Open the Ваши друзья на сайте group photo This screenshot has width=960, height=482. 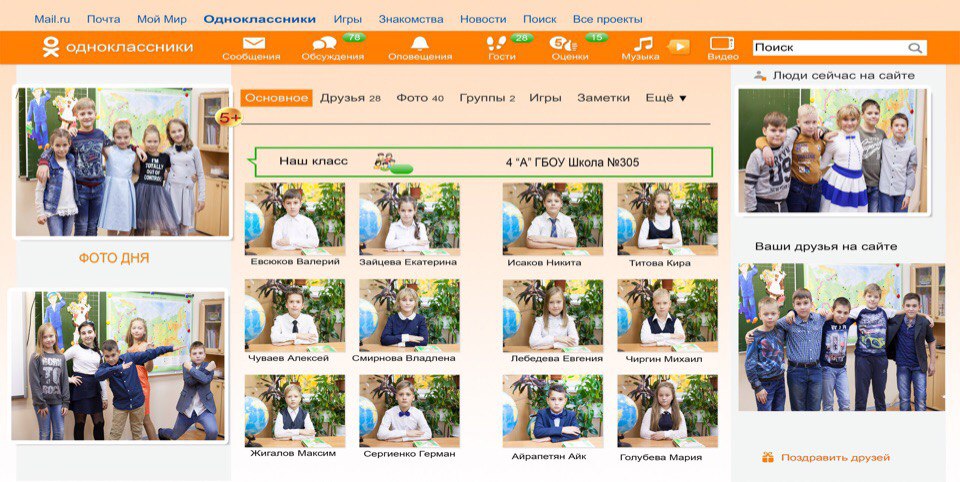pos(841,337)
